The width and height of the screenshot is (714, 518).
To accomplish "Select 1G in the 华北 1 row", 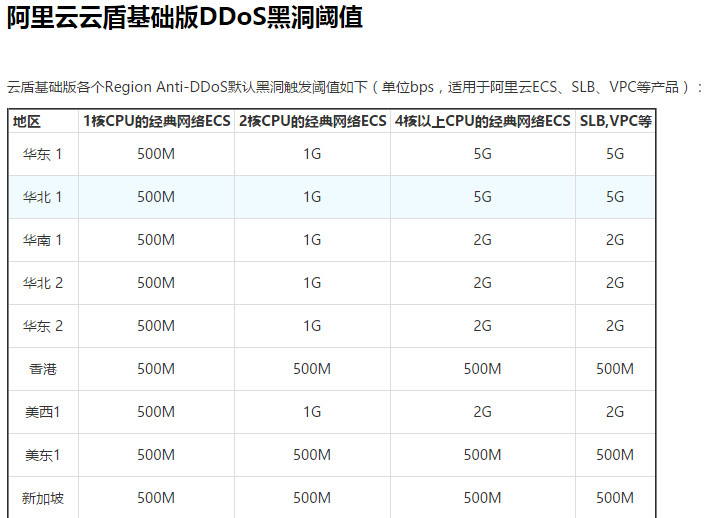I will click(x=312, y=197).
